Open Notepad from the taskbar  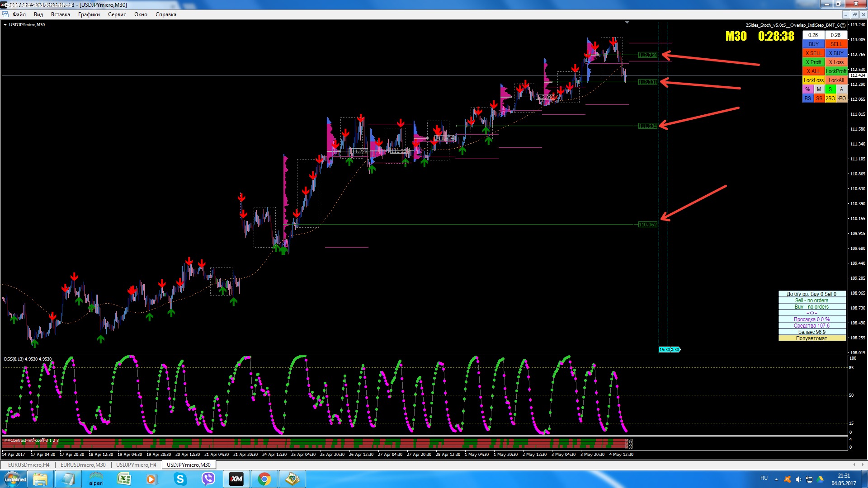pyautogui.click(x=68, y=479)
